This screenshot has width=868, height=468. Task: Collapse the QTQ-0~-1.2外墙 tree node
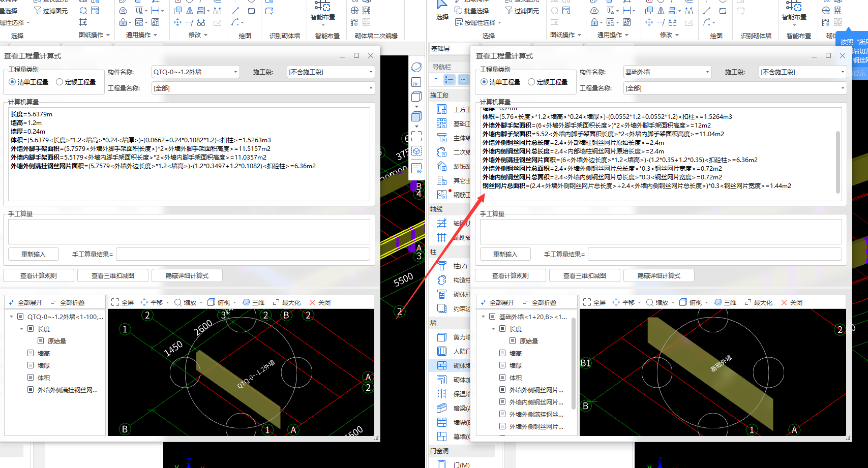coord(11,317)
